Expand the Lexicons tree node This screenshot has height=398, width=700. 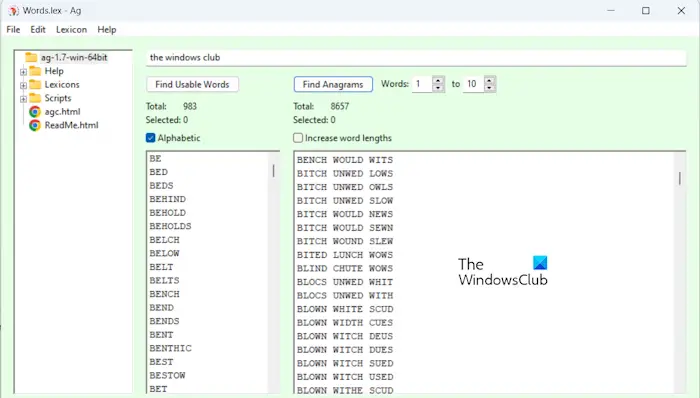23,85
